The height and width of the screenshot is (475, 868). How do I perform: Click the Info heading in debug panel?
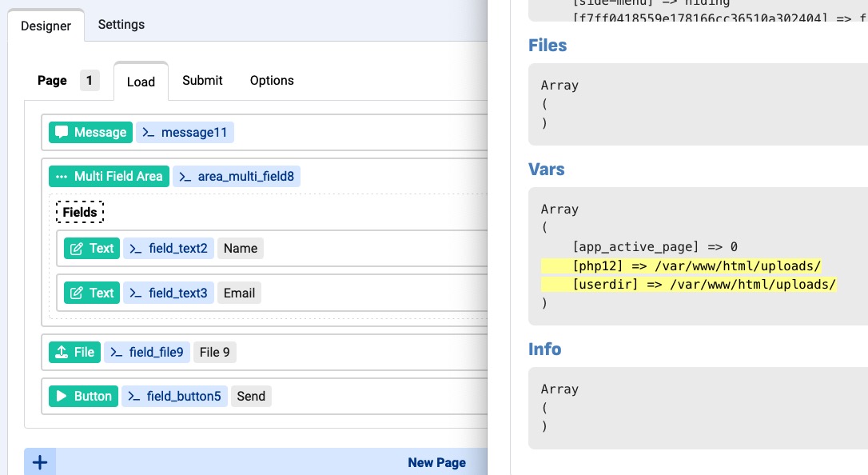545,349
